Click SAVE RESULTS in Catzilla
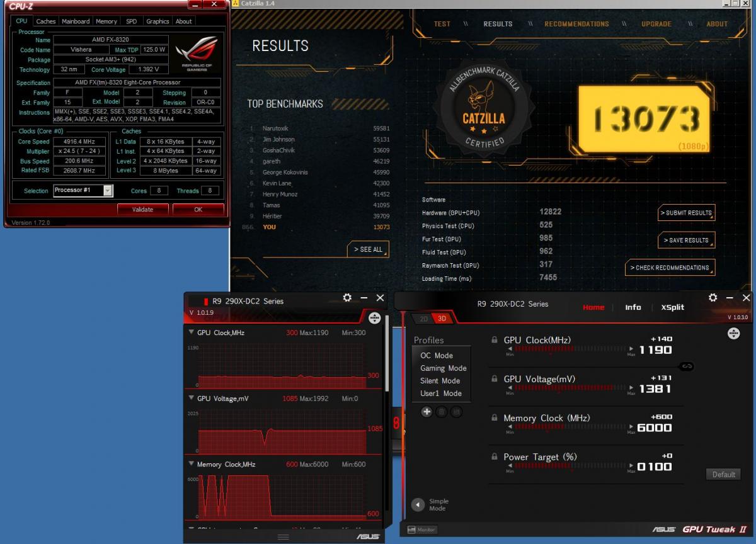The image size is (756, 544). pos(686,240)
